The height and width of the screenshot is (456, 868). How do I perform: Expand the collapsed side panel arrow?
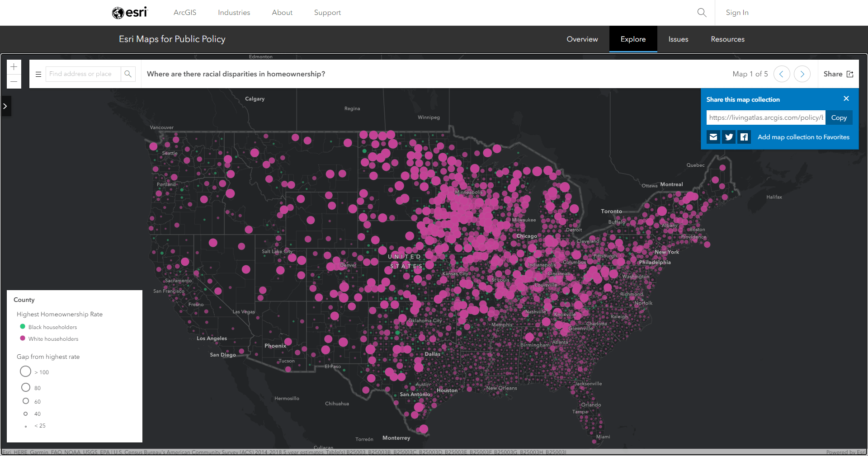point(5,106)
